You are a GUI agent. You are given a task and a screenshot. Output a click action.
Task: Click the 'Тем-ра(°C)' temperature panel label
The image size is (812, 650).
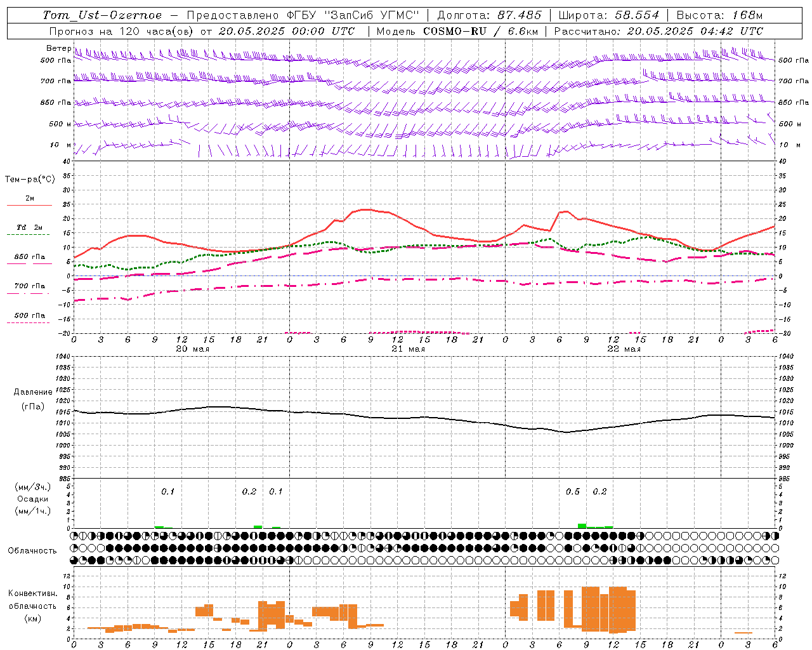click(30, 180)
